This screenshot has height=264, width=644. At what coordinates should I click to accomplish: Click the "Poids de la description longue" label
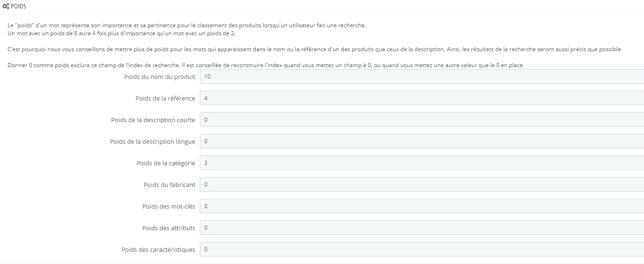[152, 141]
